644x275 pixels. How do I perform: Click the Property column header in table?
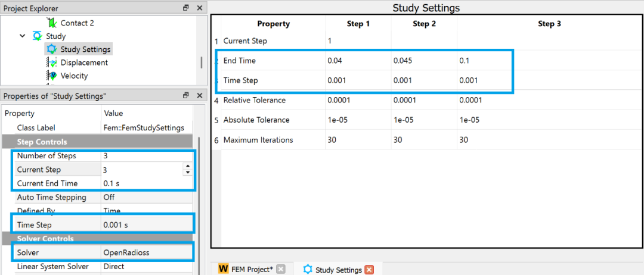coord(273,24)
